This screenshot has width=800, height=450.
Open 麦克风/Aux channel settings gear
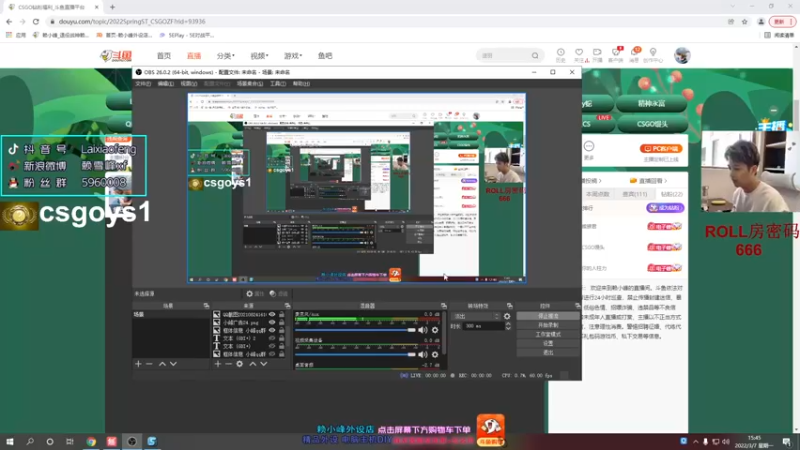pos(435,330)
